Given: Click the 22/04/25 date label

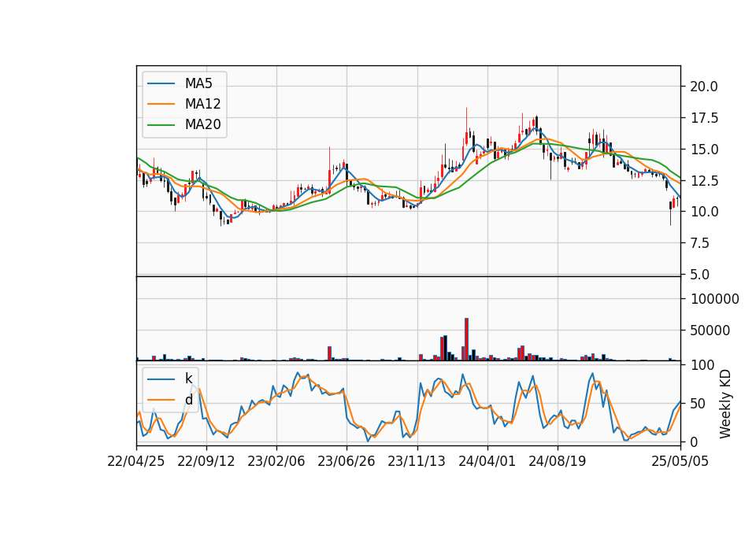Looking at the screenshot, I should click(x=136, y=461).
